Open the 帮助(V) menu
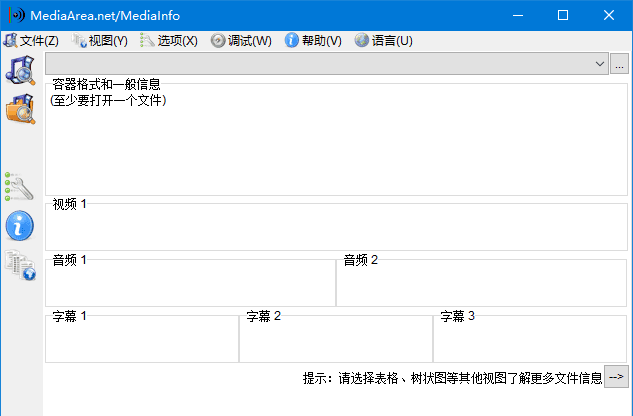This screenshot has height=416, width=633. [x=313, y=40]
